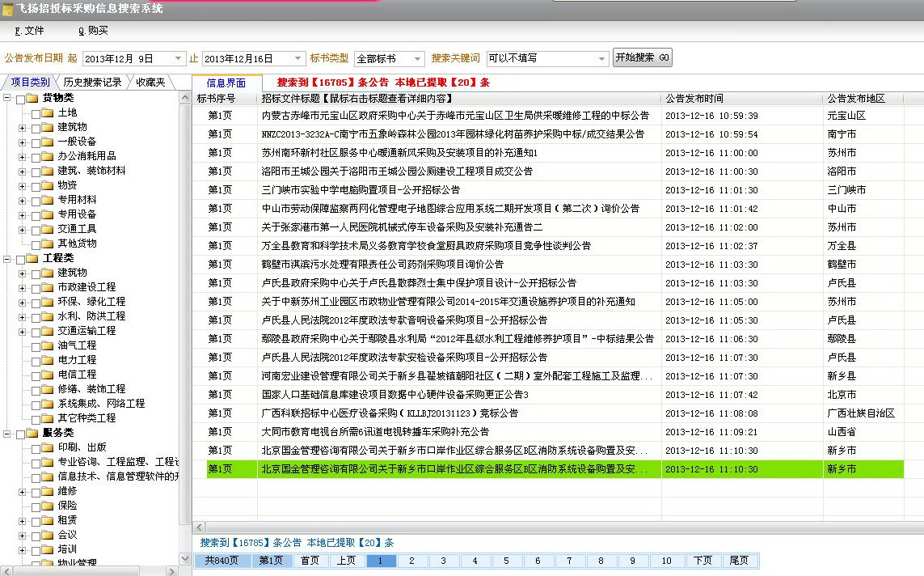This screenshot has width=924, height=576.
Task: Click the 开始搜索 GO button
Action: (643, 57)
